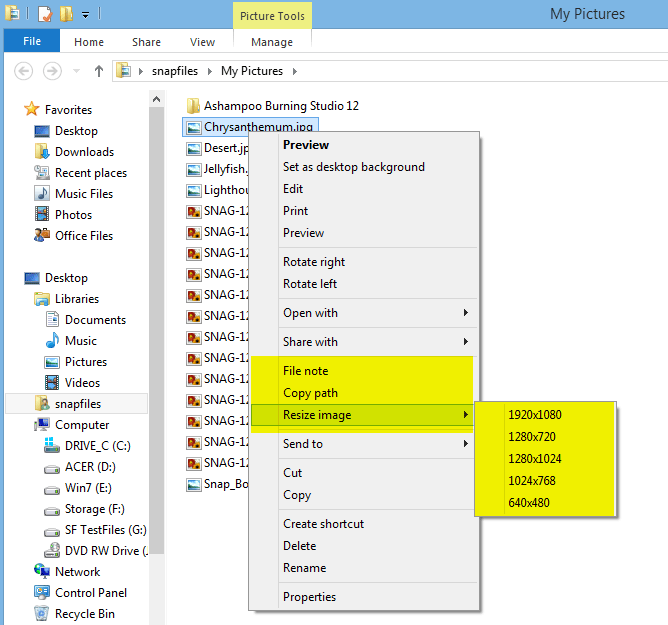Screen dimensions: 668x625
Task: Click the Back navigation arrow
Action: click(x=23, y=71)
